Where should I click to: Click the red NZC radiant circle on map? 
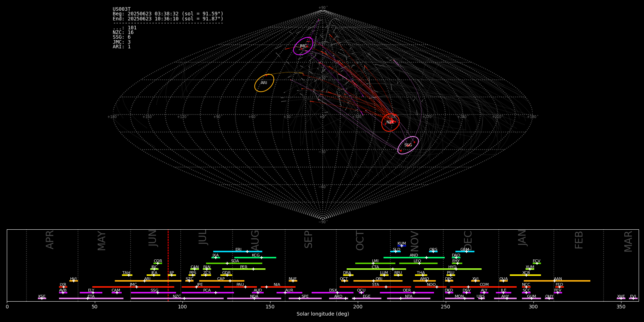point(390,122)
